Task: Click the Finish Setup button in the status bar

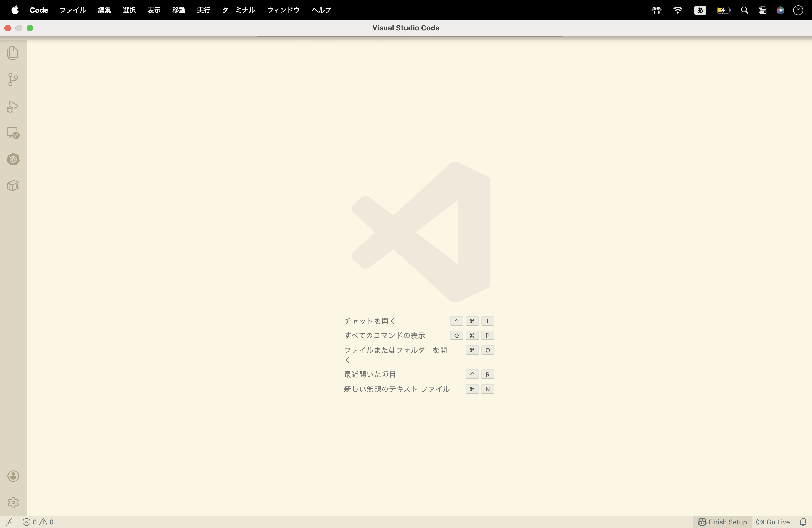Action: coord(722,522)
